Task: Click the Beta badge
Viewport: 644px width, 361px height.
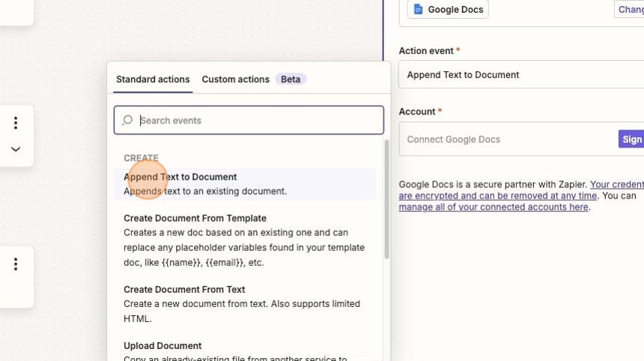Action: (x=291, y=79)
